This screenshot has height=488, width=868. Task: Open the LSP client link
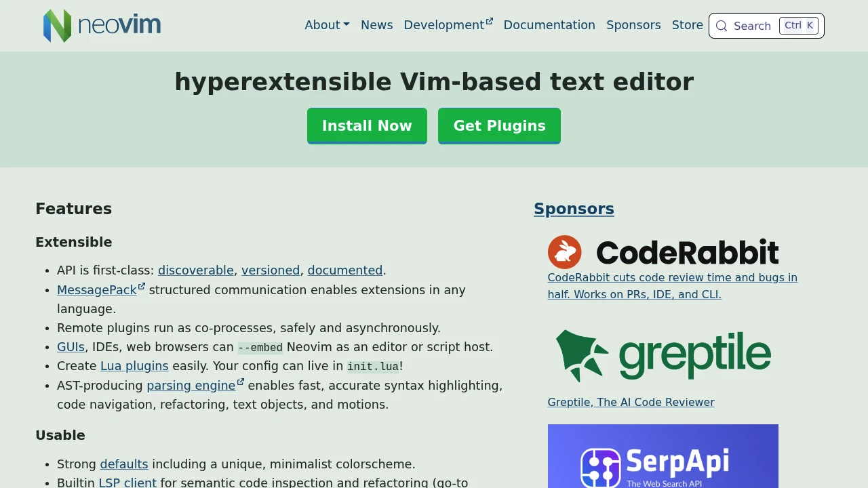click(127, 483)
